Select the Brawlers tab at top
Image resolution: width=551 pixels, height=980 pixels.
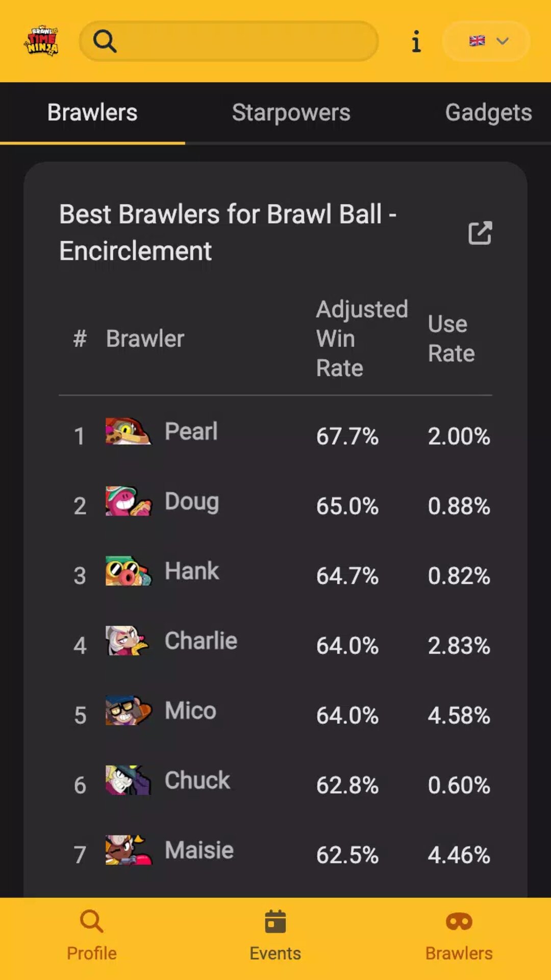point(92,112)
